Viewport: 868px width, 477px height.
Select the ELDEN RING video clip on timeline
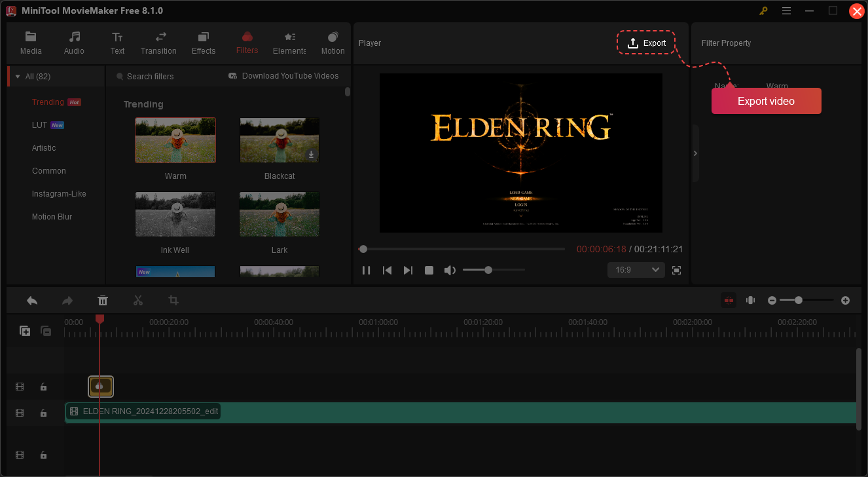point(461,412)
